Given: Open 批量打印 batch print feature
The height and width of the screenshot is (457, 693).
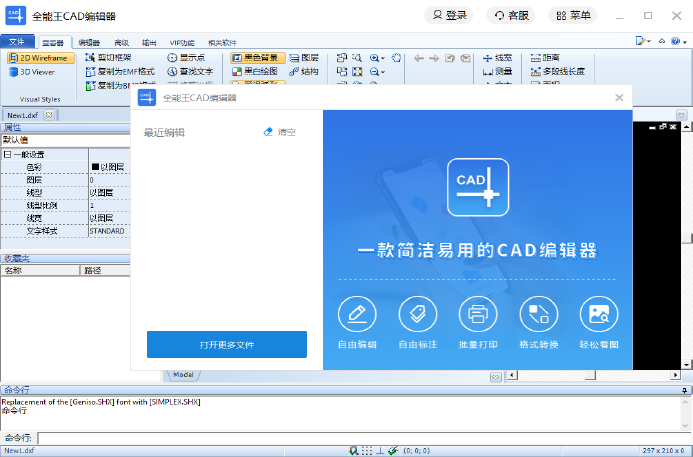Looking at the screenshot, I should pyautogui.click(x=478, y=314).
